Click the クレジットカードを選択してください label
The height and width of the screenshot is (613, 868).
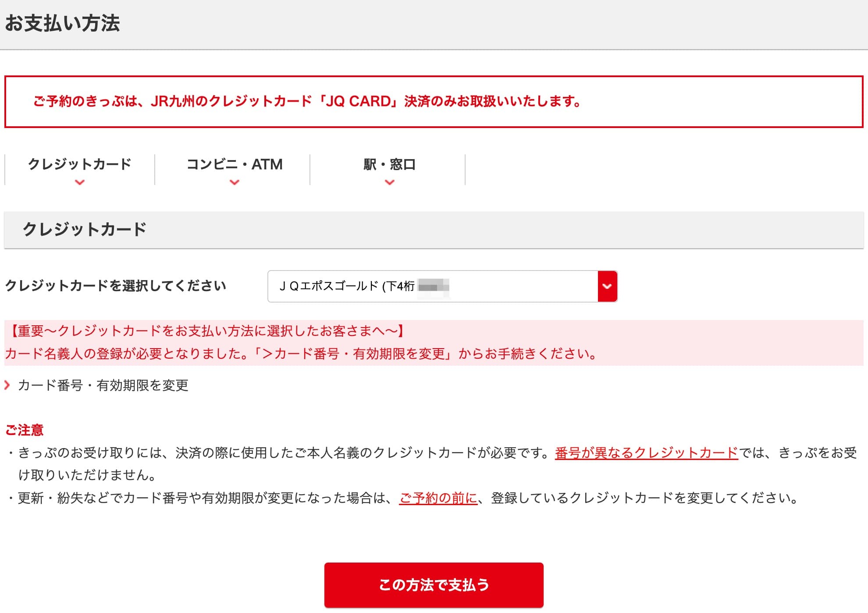[115, 286]
